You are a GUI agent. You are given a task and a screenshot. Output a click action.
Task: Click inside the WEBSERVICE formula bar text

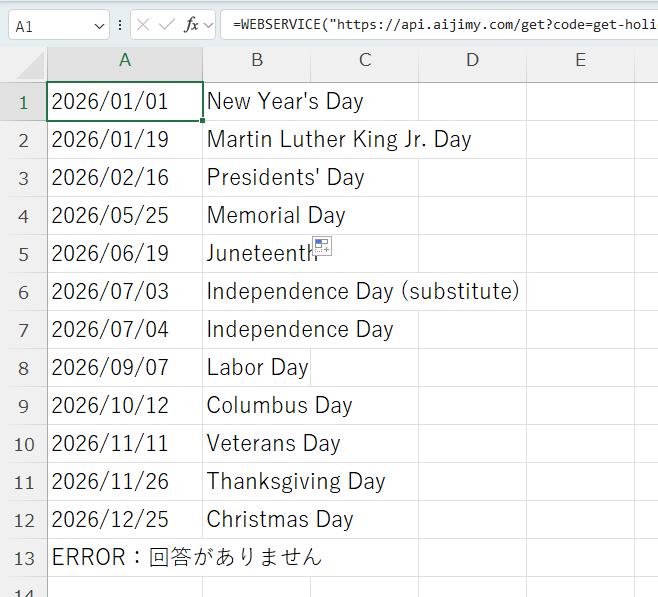click(440, 26)
